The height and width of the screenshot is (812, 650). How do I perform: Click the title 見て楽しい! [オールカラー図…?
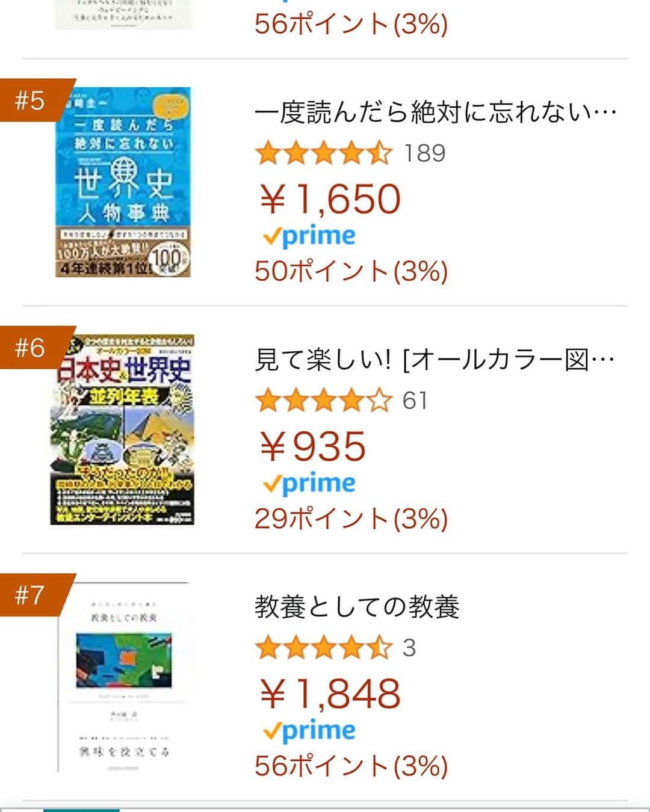pos(435,360)
